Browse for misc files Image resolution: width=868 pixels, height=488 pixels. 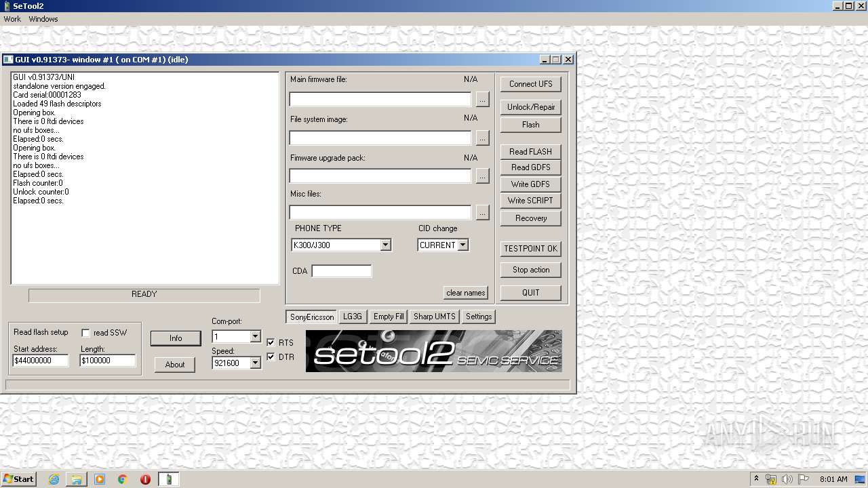click(x=482, y=212)
